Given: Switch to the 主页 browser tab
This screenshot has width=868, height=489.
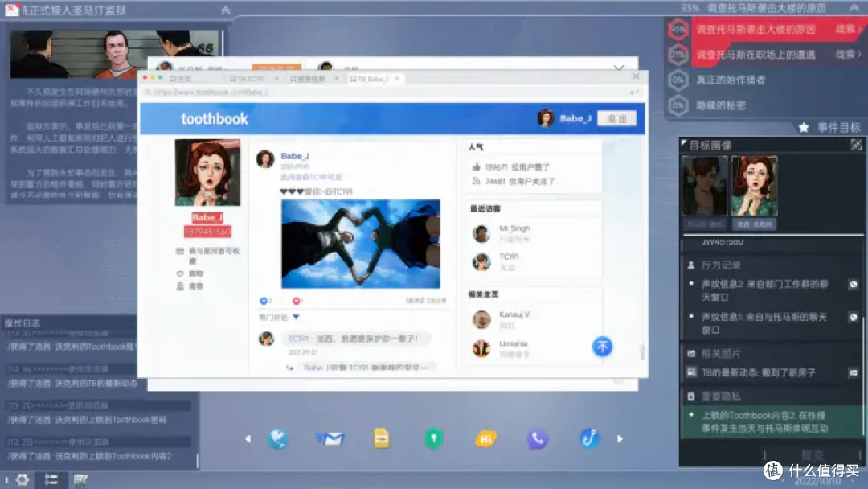Looking at the screenshot, I should 181,79.
